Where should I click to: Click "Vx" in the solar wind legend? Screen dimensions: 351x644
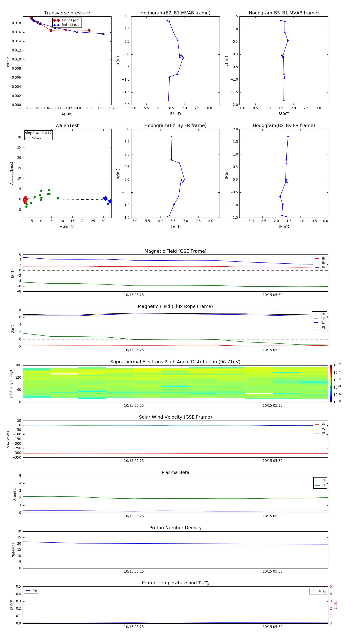[x=324, y=424]
